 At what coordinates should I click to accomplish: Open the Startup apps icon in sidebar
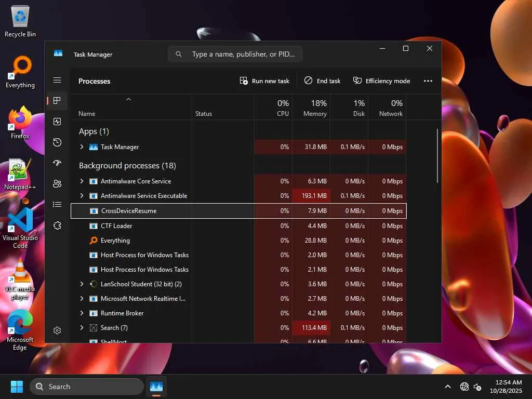57,163
